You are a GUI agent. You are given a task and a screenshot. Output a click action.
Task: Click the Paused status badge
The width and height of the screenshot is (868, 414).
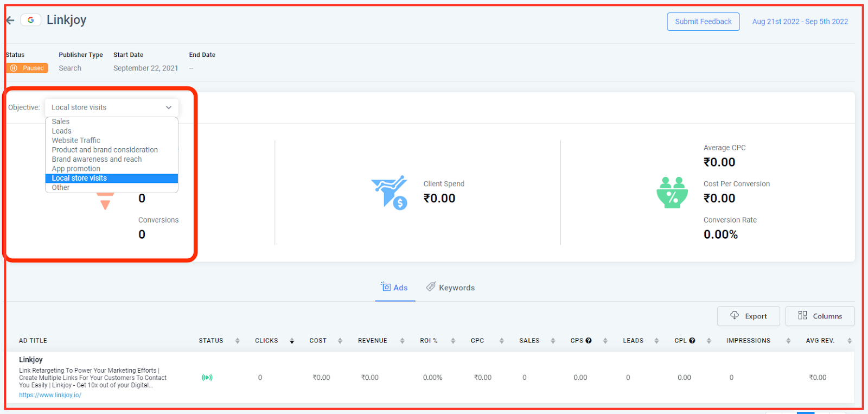[27, 68]
